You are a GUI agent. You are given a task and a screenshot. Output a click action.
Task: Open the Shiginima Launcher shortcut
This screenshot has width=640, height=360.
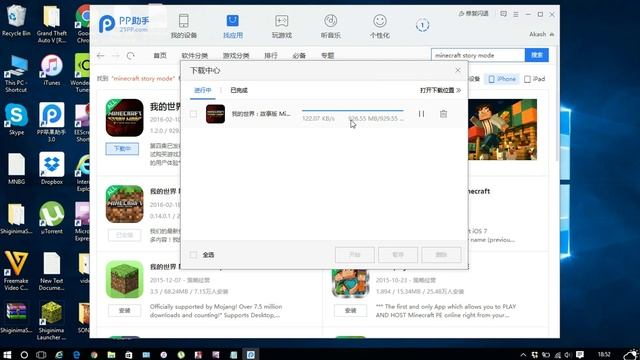tap(51, 320)
